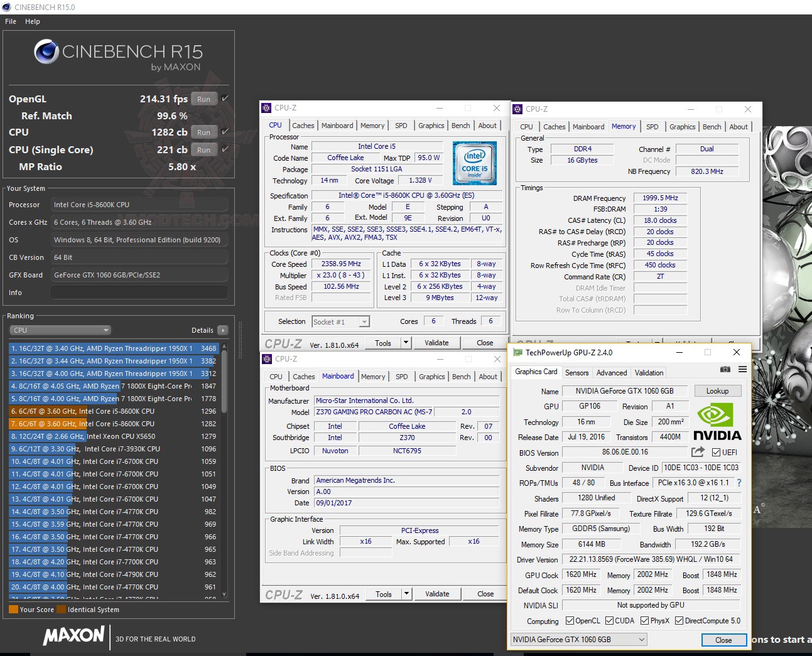This screenshot has height=656, width=812.
Task: Click Validate in the CPU-Z CPU window
Action: click(436, 343)
